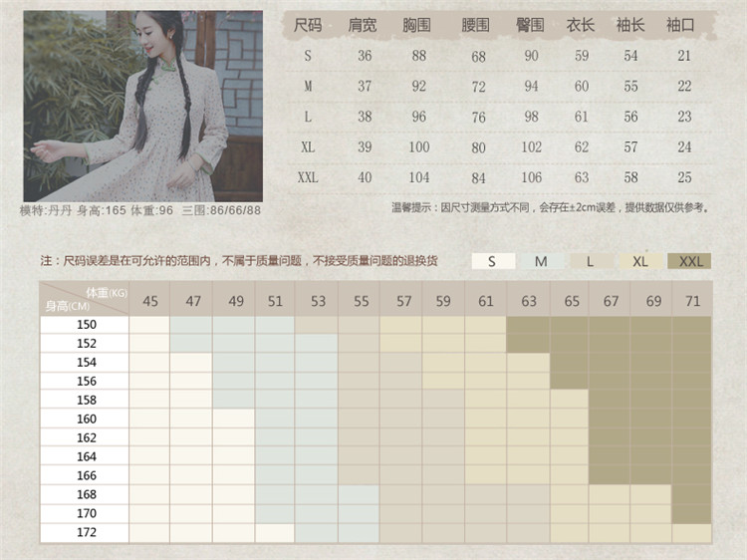
Task: Click the 臀围 column header
Action: tap(531, 25)
